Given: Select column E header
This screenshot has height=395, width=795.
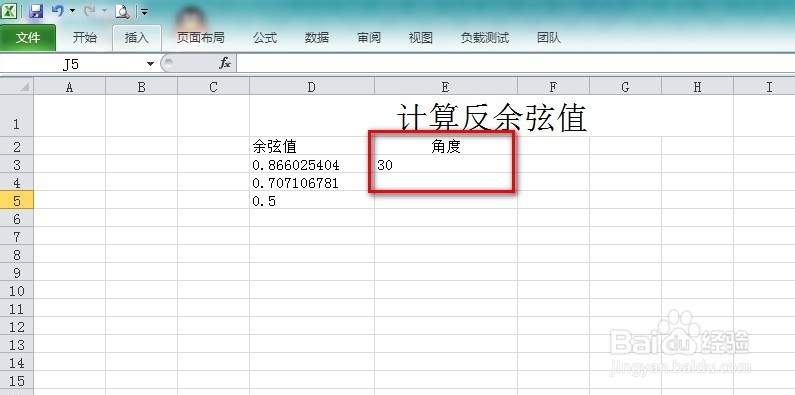Looking at the screenshot, I should 446,87.
